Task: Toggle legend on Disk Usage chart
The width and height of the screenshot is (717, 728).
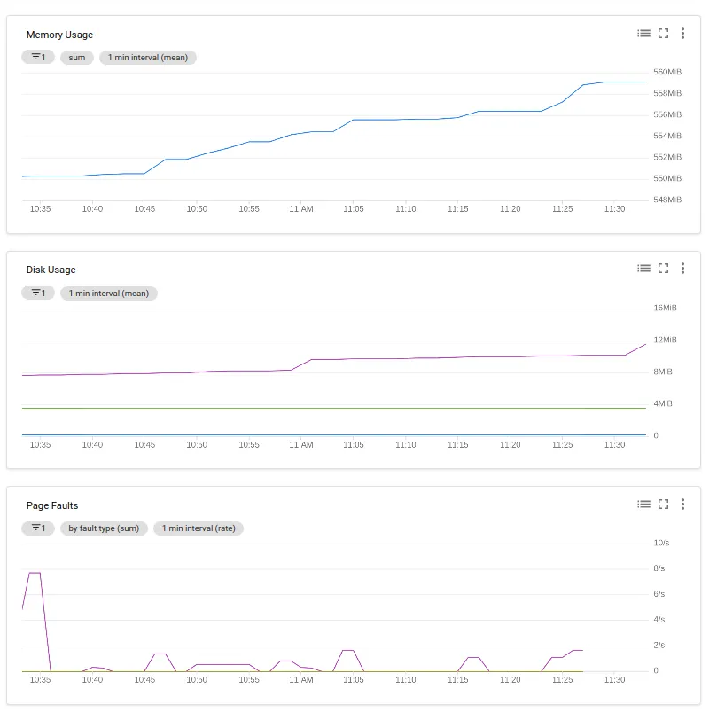Action: 643,269
